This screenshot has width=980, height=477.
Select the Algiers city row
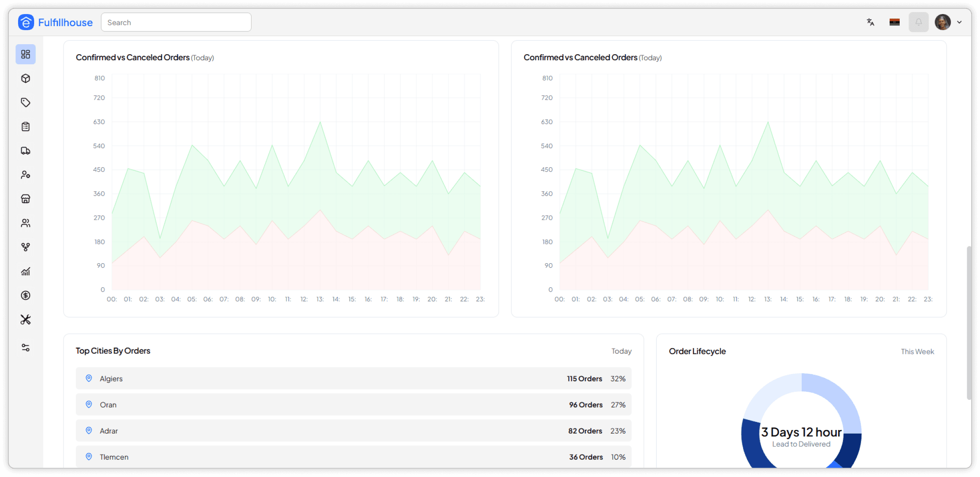click(353, 379)
